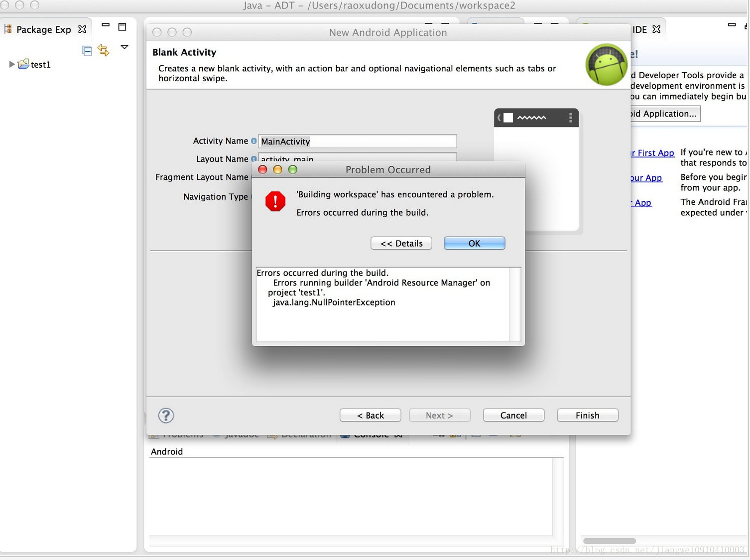Image resolution: width=750 pixels, height=560 pixels.
Task: Open the First App link on welcome page
Action: pos(652,153)
